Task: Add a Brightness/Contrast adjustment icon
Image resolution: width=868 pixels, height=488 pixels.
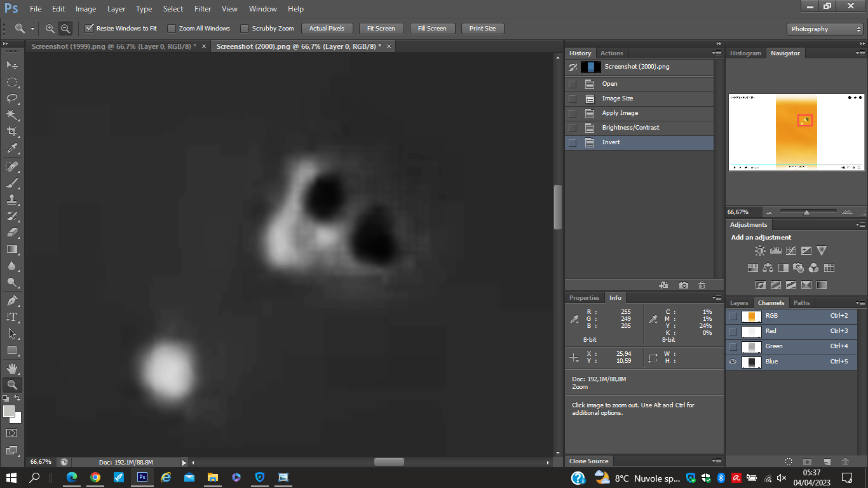Action: [x=760, y=251]
